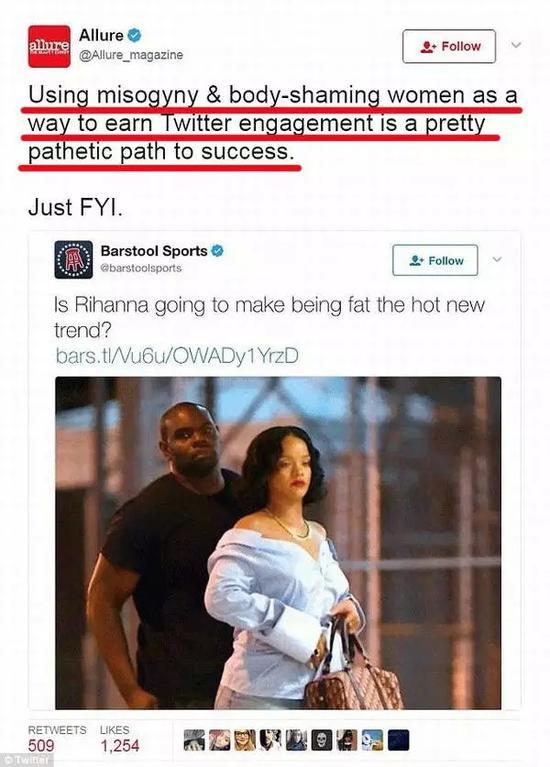
Task: Open the last dark blue liker avatar
Action: click(398, 740)
